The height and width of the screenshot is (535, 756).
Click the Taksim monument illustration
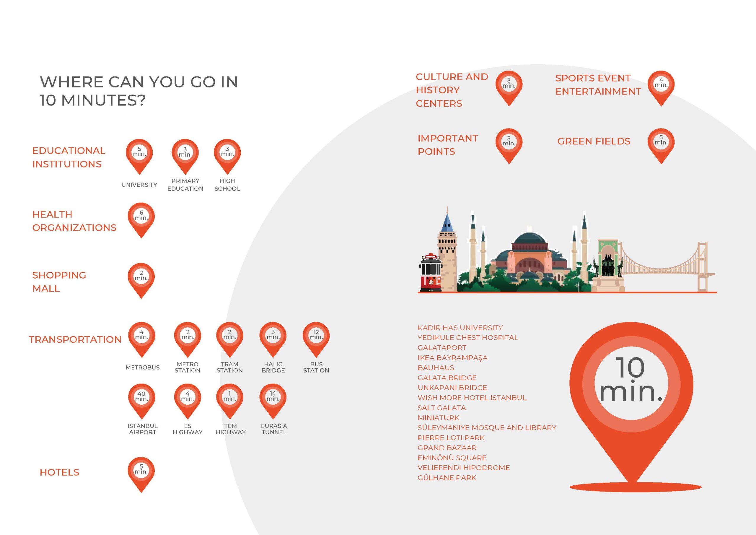(608, 266)
